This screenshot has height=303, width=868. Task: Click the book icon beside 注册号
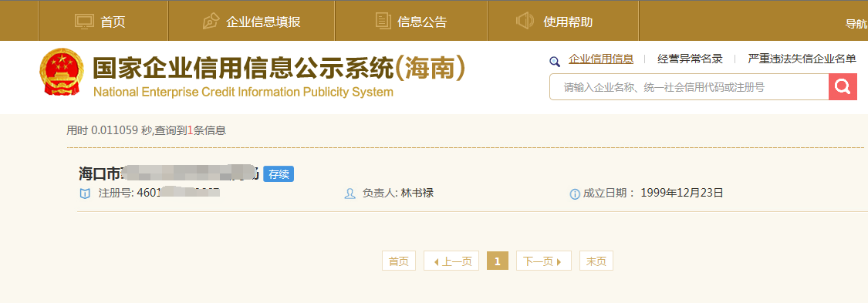pyautogui.click(x=85, y=194)
